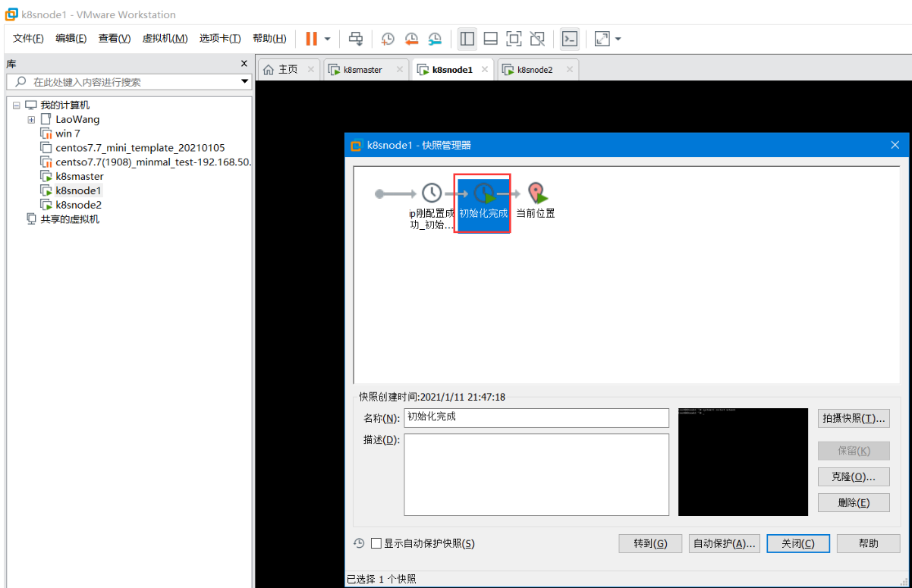Close the snapshot manager dialog window
Image resolution: width=912 pixels, height=588 pixels.
tap(895, 145)
